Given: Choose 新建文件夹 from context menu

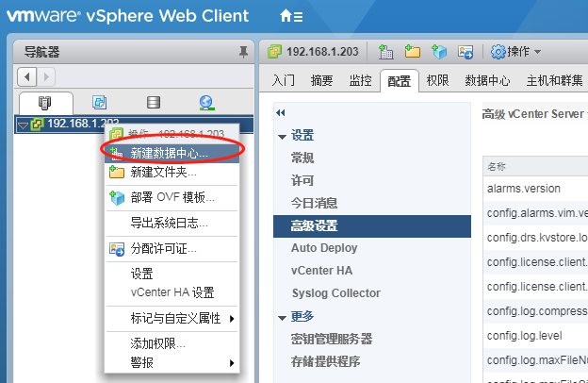Looking at the screenshot, I should click(172, 172).
